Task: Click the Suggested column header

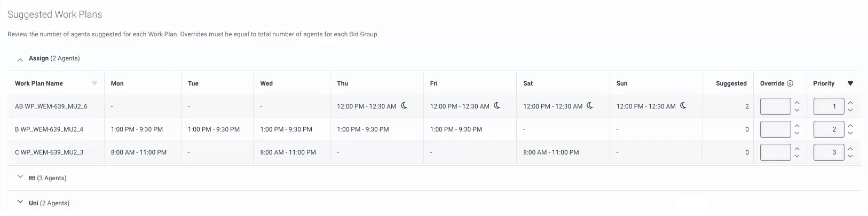Action: (x=731, y=83)
